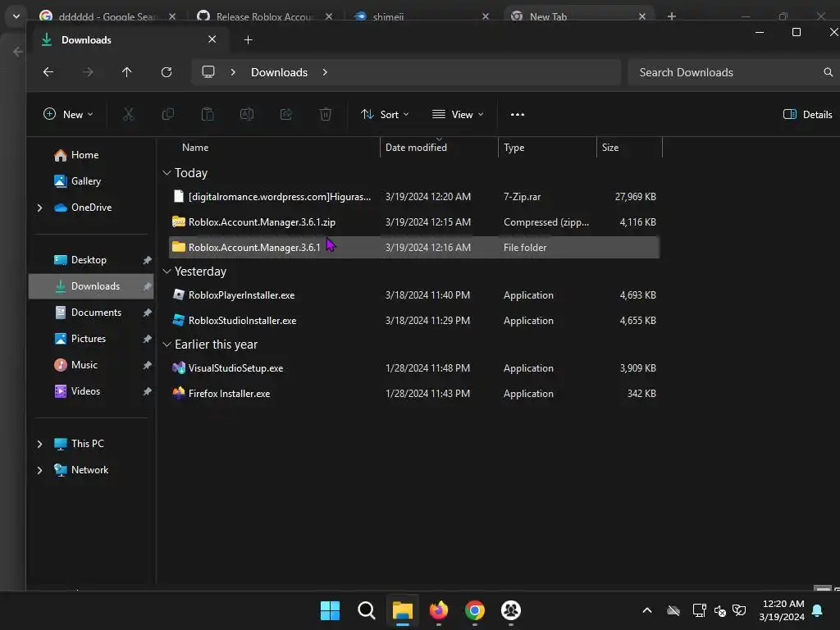Open the See more ellipsis menu

518,114
